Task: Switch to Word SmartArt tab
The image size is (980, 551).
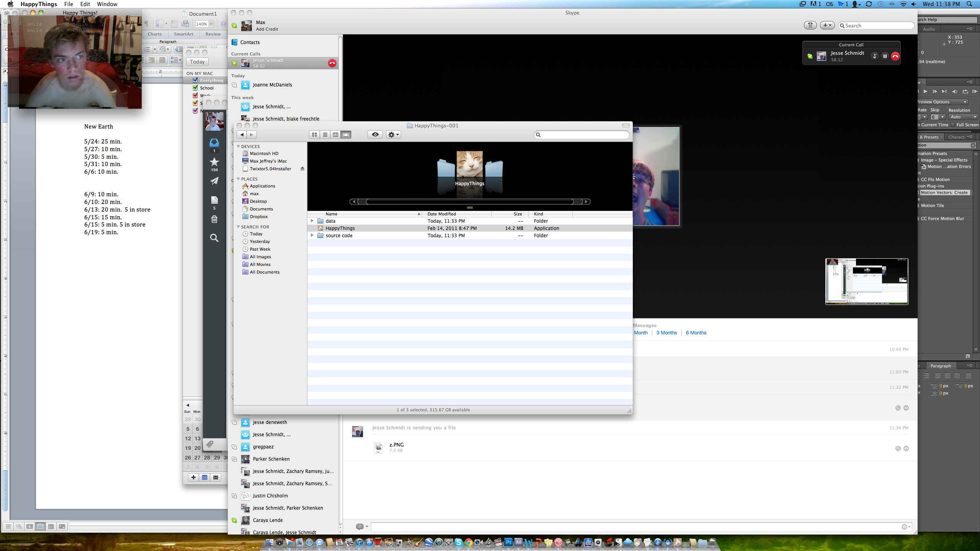Action: [x=183, y=34]
